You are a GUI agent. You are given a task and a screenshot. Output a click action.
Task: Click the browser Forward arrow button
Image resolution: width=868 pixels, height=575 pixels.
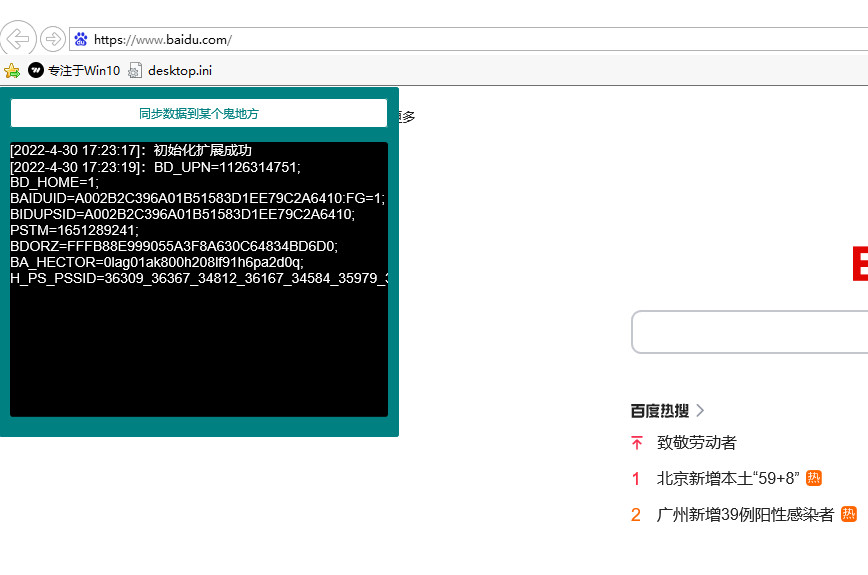(52, 39)
